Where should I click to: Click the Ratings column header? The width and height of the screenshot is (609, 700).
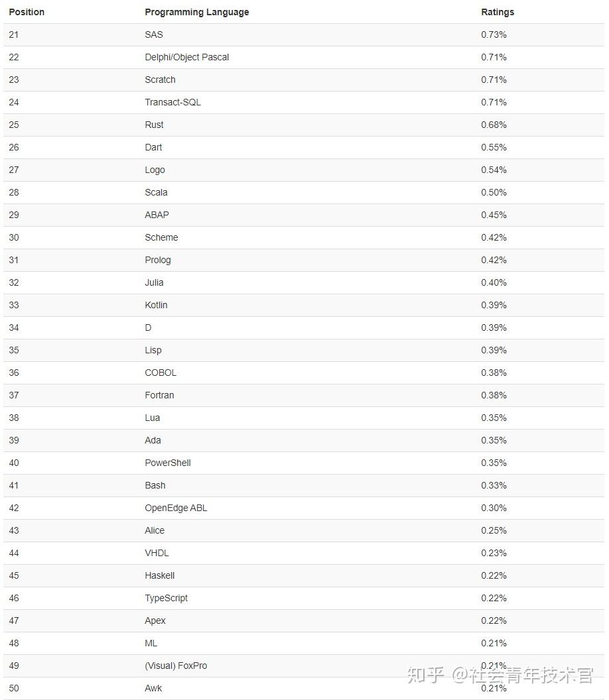point(498,12)
